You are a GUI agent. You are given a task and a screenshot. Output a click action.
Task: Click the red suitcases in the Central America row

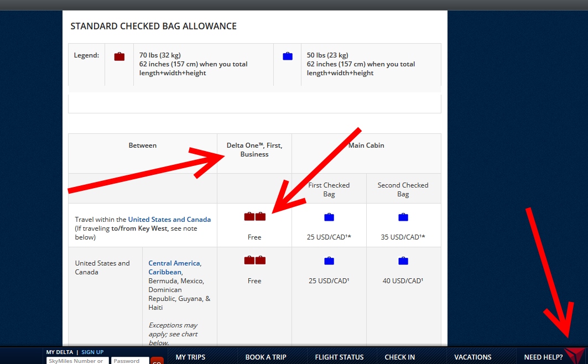[254, 260]
